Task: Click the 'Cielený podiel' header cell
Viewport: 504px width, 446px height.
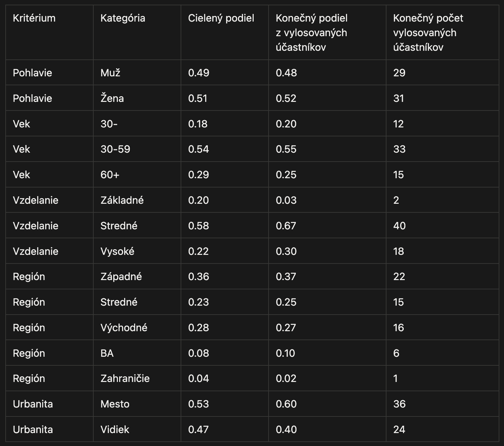Action: coord(221,18)
